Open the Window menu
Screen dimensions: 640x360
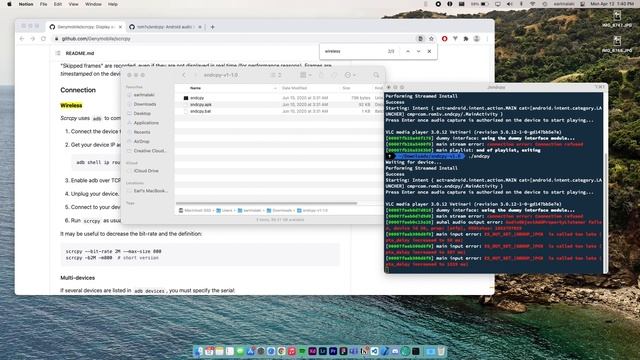(93, 4)
